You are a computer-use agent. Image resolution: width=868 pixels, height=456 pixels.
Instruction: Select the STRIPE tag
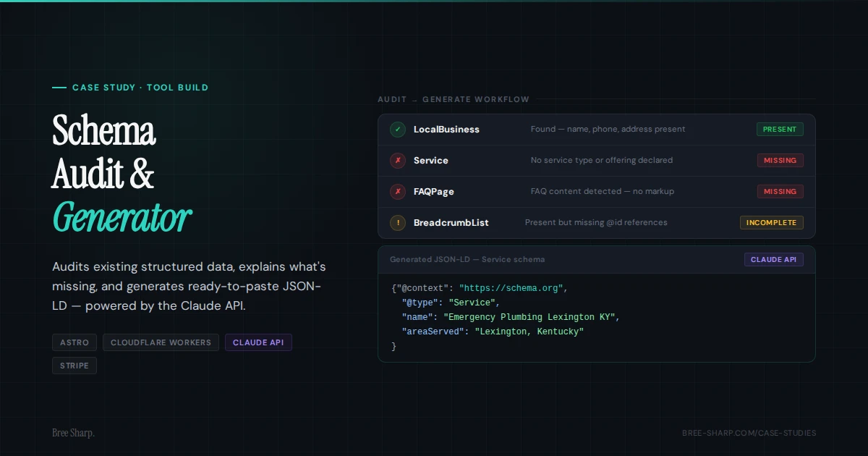coord(75,366)
